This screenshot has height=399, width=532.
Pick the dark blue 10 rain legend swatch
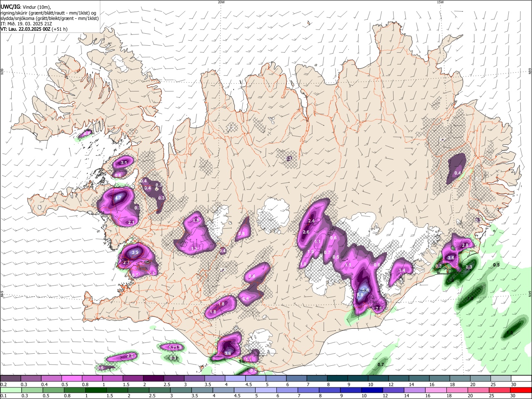pyautogui.click(x=371, y=390)
